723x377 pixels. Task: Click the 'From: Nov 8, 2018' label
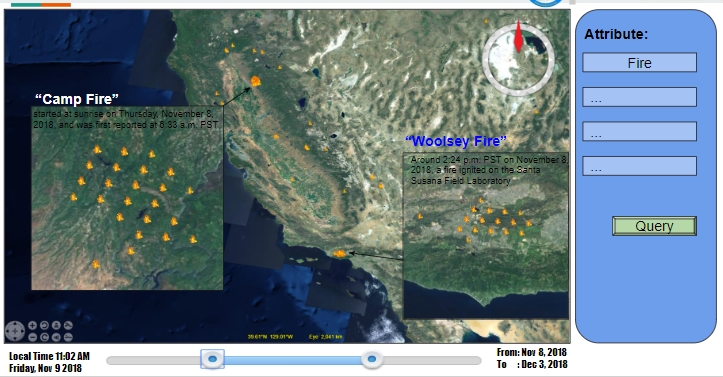coord(532,353)
